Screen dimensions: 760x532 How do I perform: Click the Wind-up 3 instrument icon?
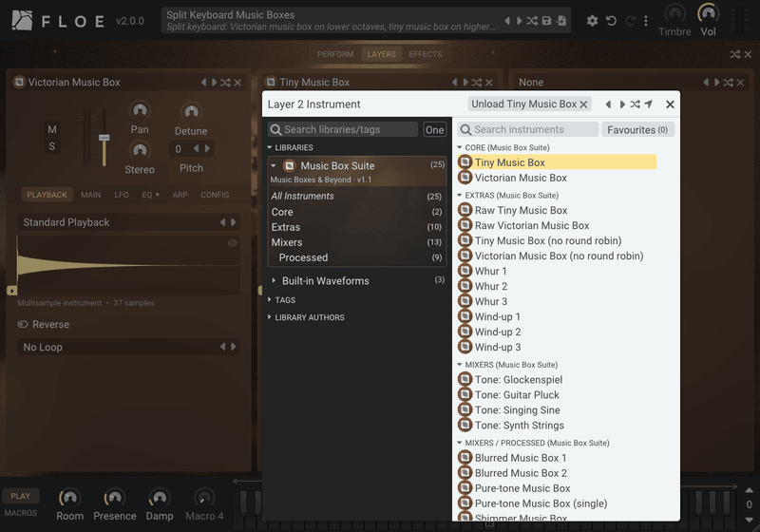[465, 347]
